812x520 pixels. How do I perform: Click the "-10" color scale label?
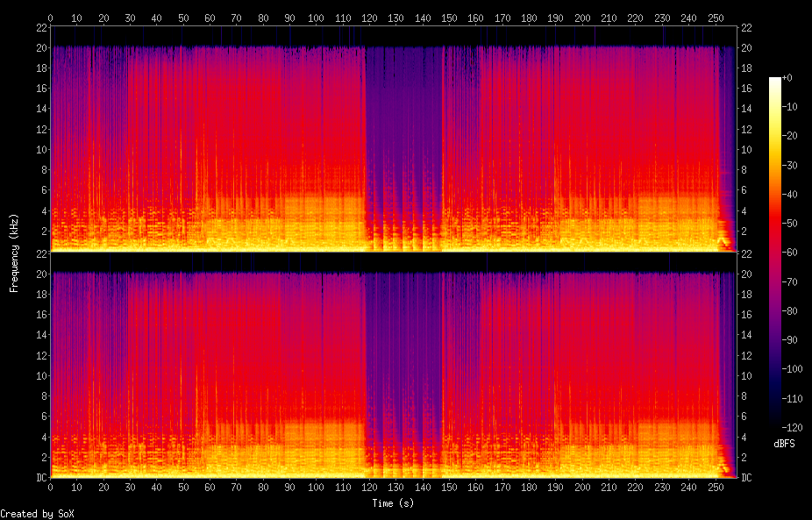tap(788, 107)
